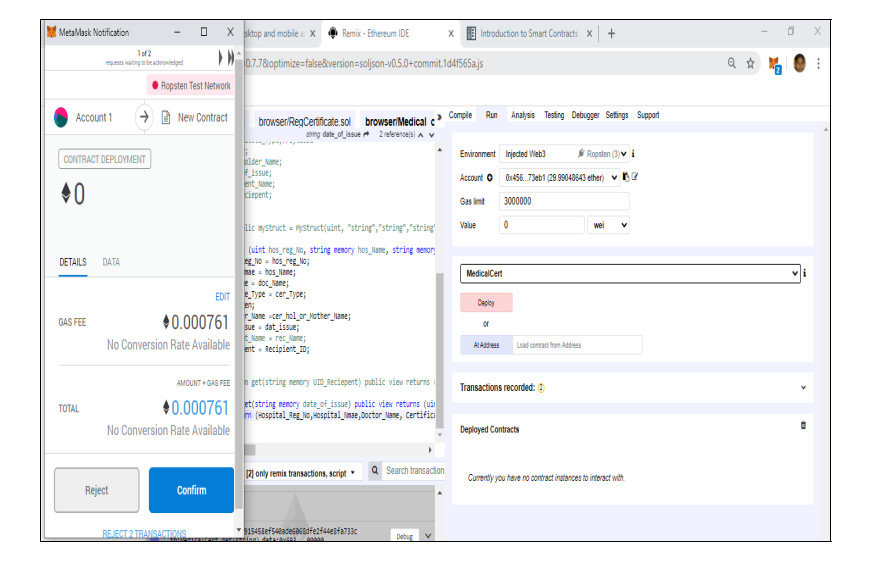Open a new browser tab
This screenshot has width=870, height=578.
[611, 33]
